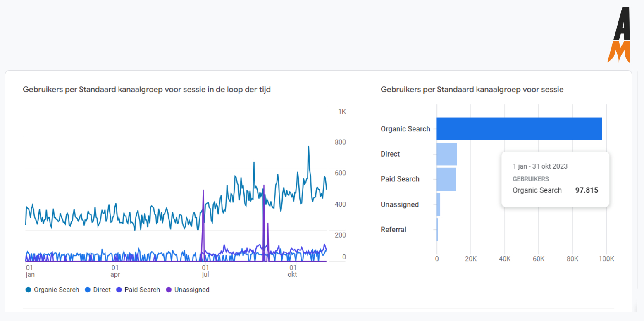
Task: Click the Direct legend color dot
Action: coord(88,290)
